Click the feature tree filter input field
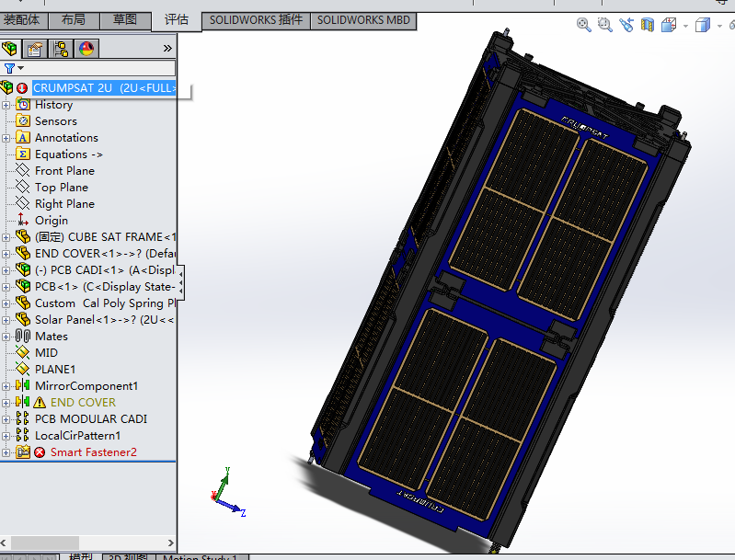The image size is (735, 560). 99,68
